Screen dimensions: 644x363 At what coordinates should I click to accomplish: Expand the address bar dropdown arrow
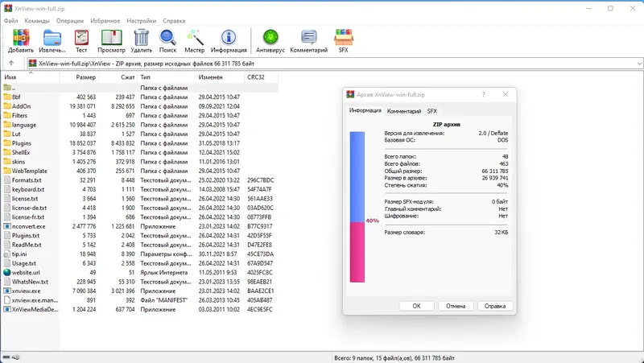click(x=639, y=64)
